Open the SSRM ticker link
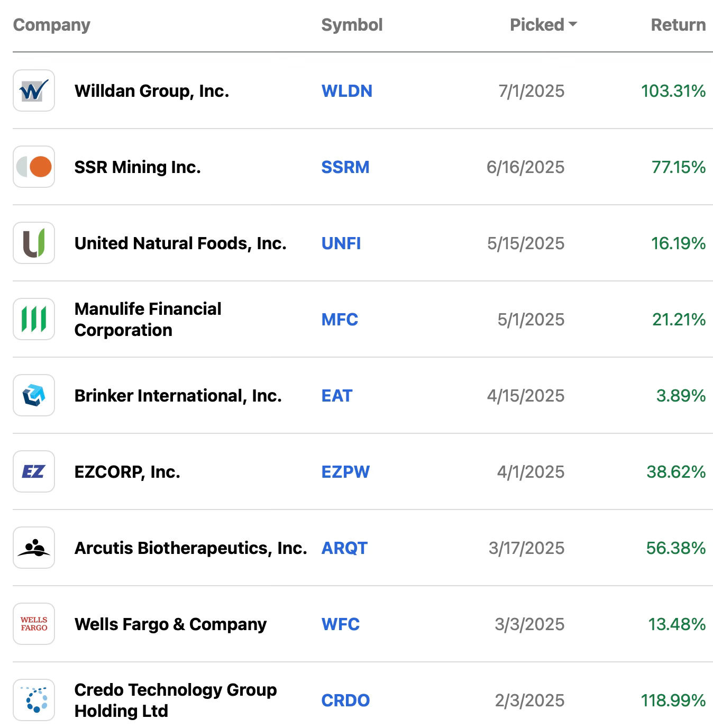Screen dimensions: 713x728 point(345,167)
